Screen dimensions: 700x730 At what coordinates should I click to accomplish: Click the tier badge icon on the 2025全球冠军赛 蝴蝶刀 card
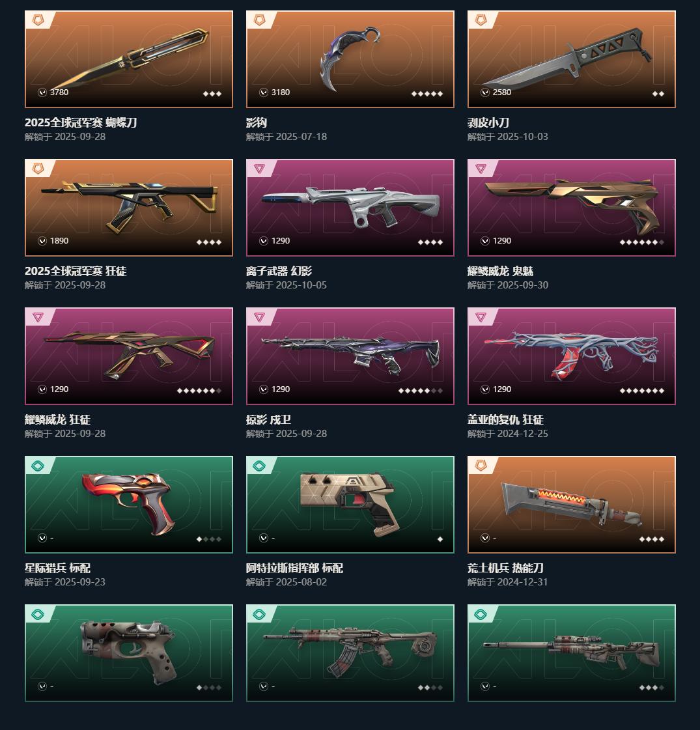(x=38, y=20)
